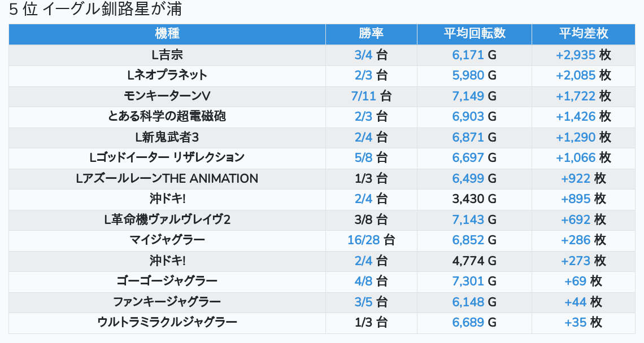
Task: Open the 7/11 win rate link
Action: click(x=363, y=96)
